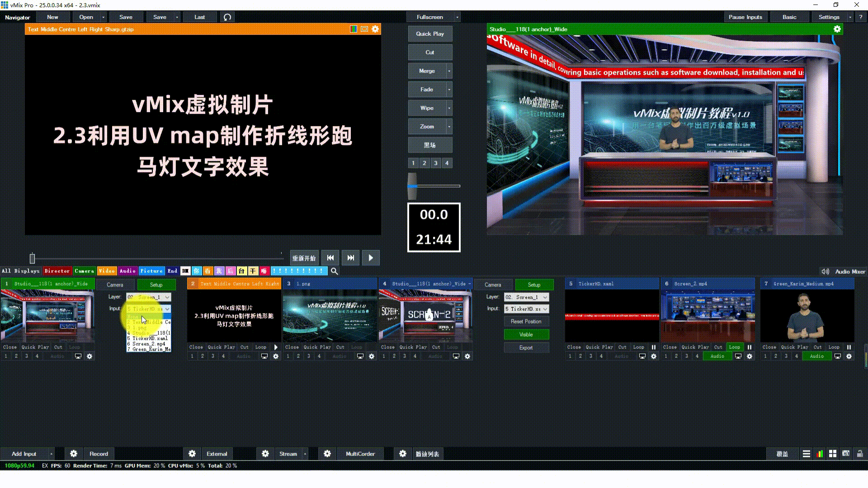Screen dimensions: 868x488
Task: Click the undo arrow icon in top toolbar
Action: pos(227,17)
